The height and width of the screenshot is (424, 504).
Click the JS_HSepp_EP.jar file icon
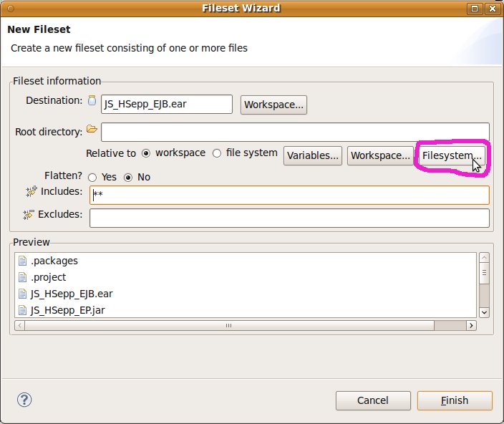(x=22, y=310)
